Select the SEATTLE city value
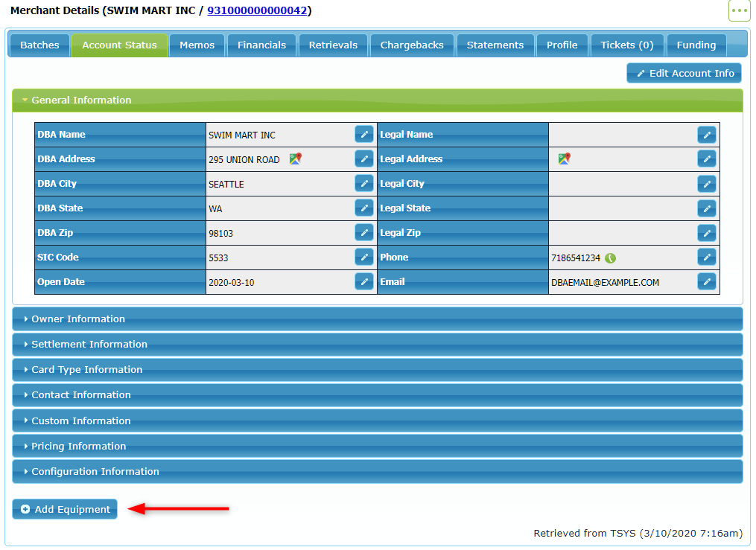This screenshot has width=756, height=550. pyautogui.click(x=226, y=185)
